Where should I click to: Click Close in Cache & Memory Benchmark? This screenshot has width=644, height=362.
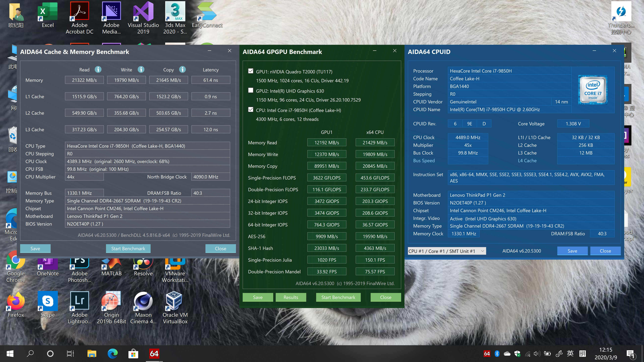tap(221, 248)
